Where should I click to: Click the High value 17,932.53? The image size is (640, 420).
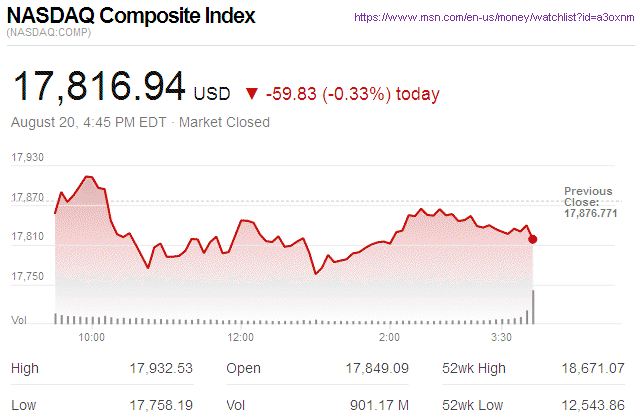click(x=161, y=369)
